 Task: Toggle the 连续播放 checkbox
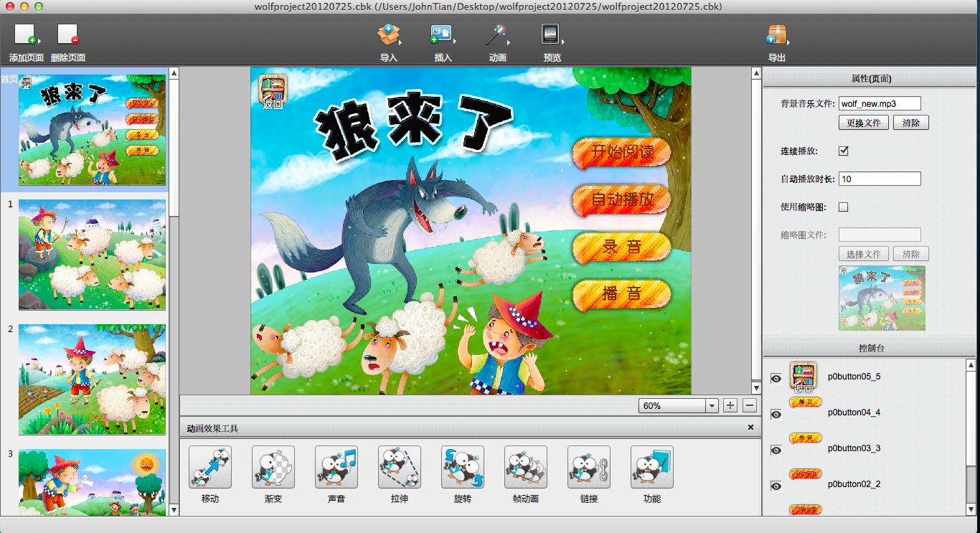[844, 151]
